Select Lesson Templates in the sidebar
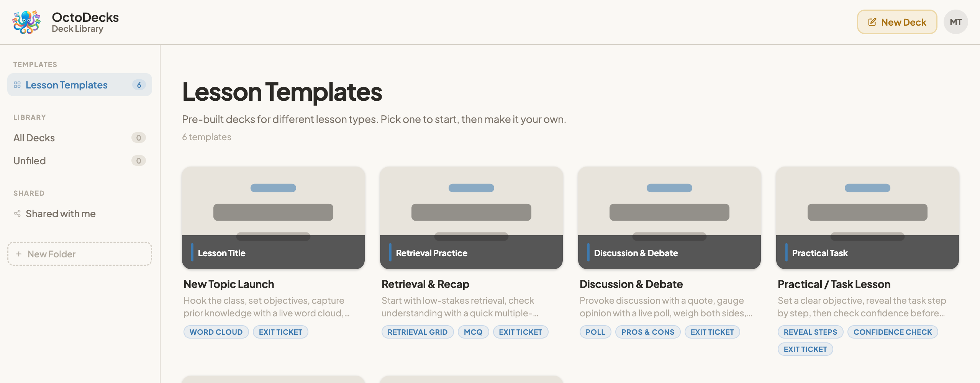 point(80,85)
